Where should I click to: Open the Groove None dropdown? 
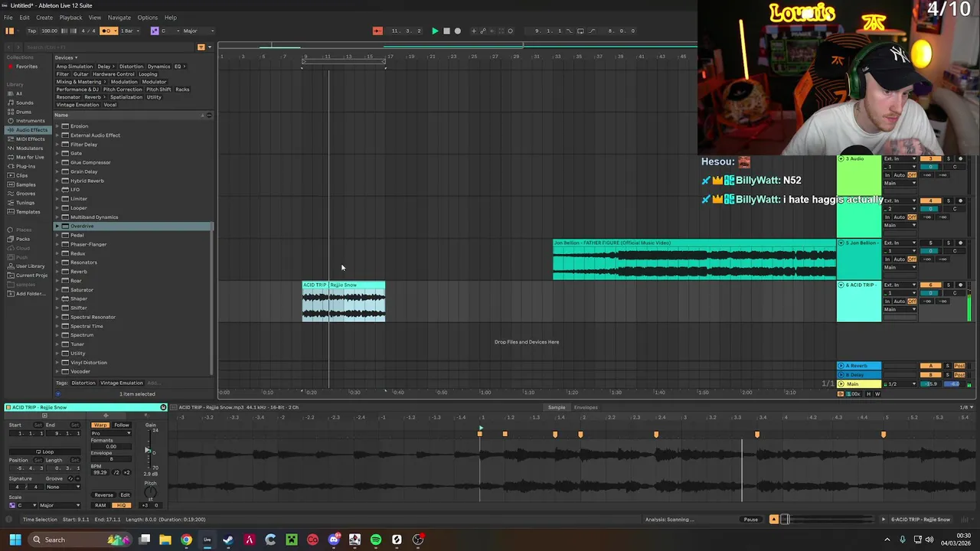point(62,487)
